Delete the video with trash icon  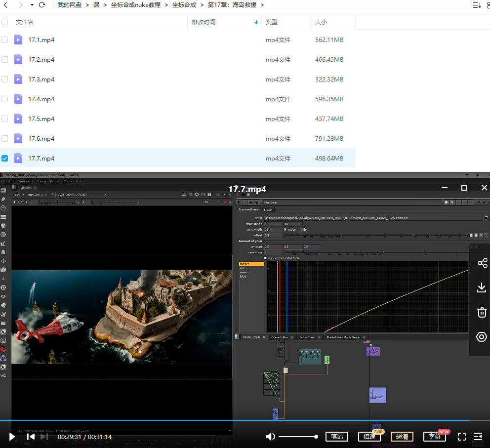[x=482, y=312]
